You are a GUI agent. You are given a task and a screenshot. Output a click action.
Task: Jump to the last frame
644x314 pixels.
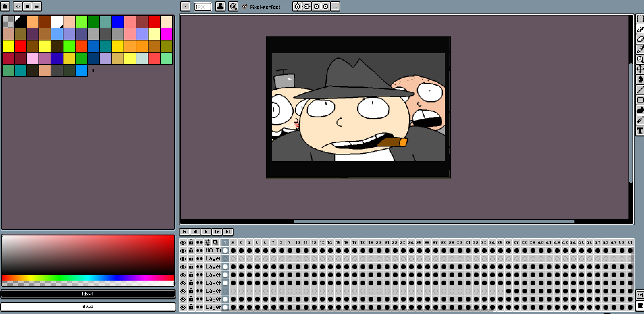(x=227, y=232)
